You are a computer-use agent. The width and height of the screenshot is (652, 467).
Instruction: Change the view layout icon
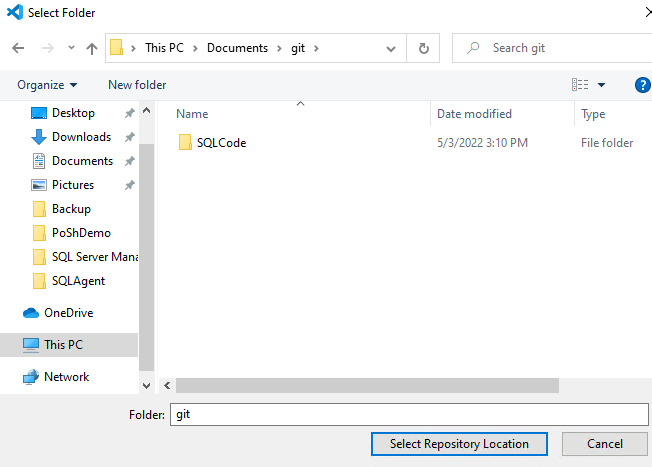(x=580, y=85)
